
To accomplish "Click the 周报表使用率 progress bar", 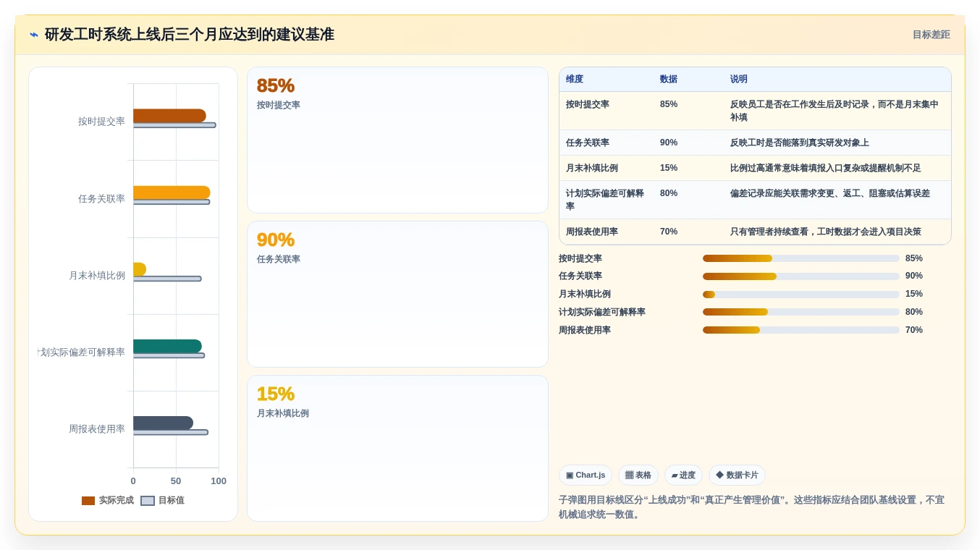I will point(801,330).
